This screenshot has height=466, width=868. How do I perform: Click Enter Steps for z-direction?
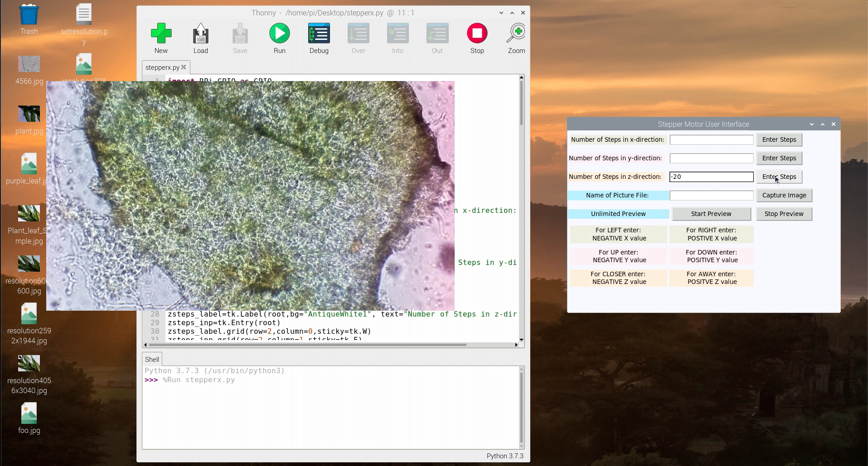779,177
